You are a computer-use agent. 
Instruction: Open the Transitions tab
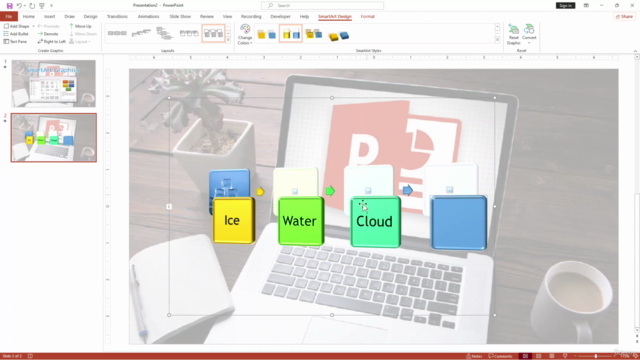click(x=117, y=17)
